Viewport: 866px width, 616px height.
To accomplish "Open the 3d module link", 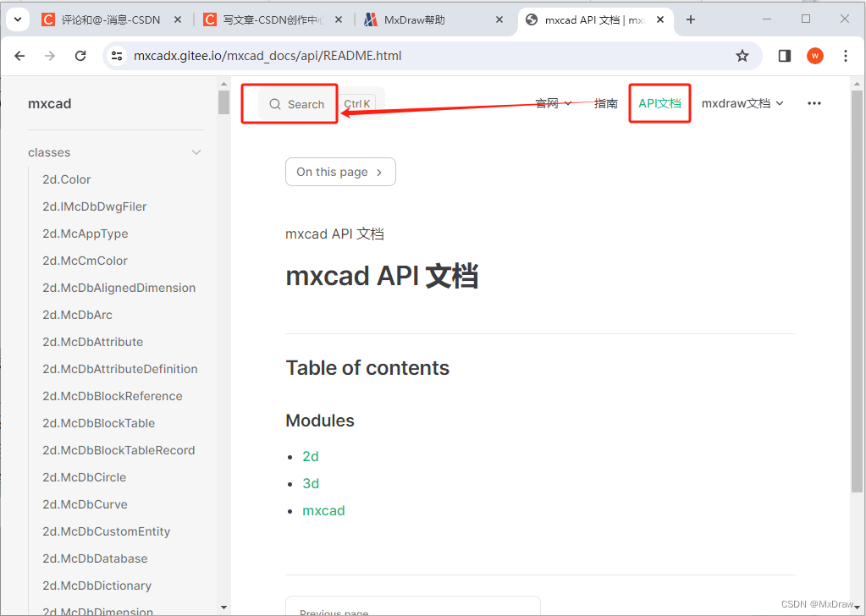I will coord(311,483).
